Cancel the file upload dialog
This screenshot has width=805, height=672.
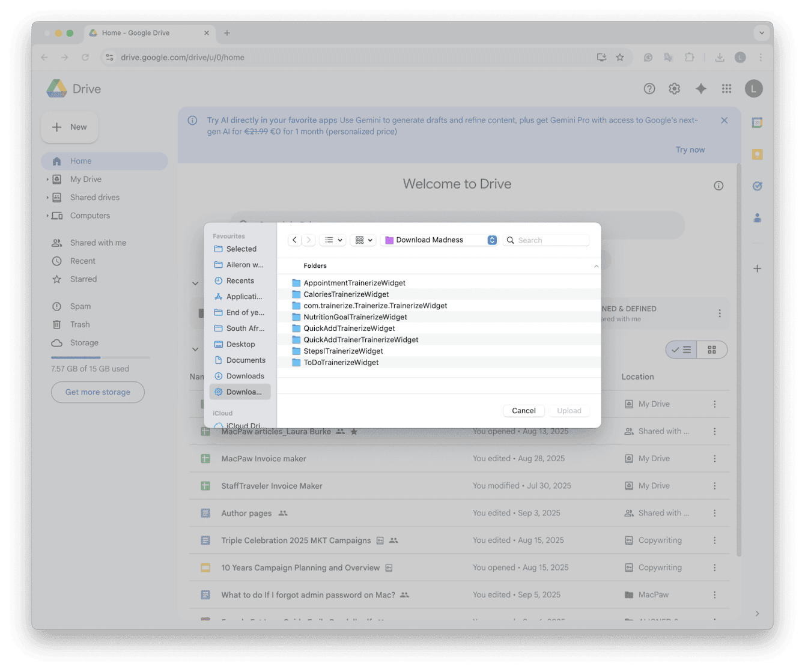[523, 411]
